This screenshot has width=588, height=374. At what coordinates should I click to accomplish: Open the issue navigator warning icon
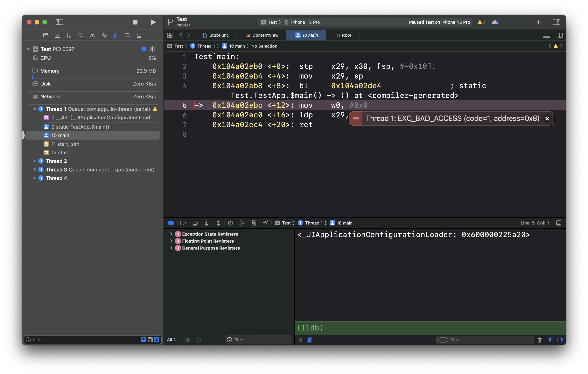[93, 35]
